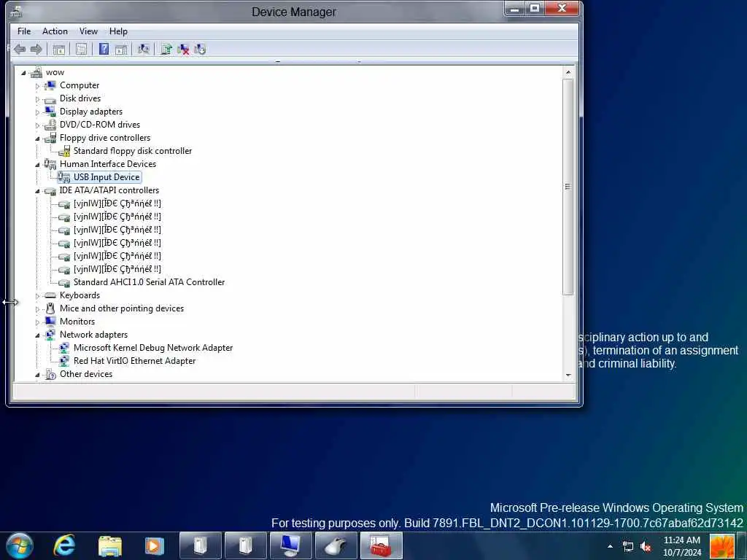747x560 pixels.
Task: Collapse the root wow node
Action: click(x=23, y=73)
